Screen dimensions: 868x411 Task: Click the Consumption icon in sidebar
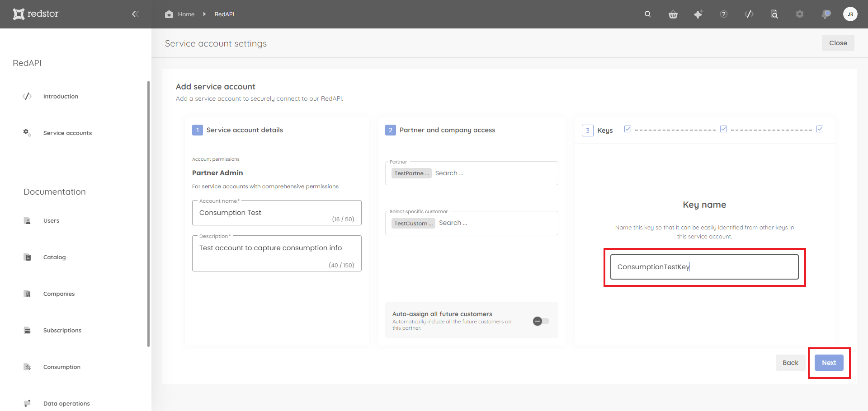tap(27, 367)
